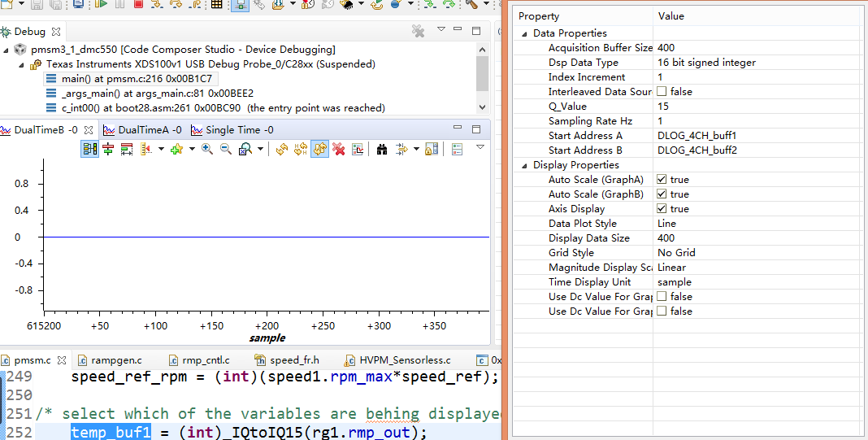Open the rampgen.c editor tab
Image resolution: width=868 pixels, height=440 pixels.
(111, 360)
